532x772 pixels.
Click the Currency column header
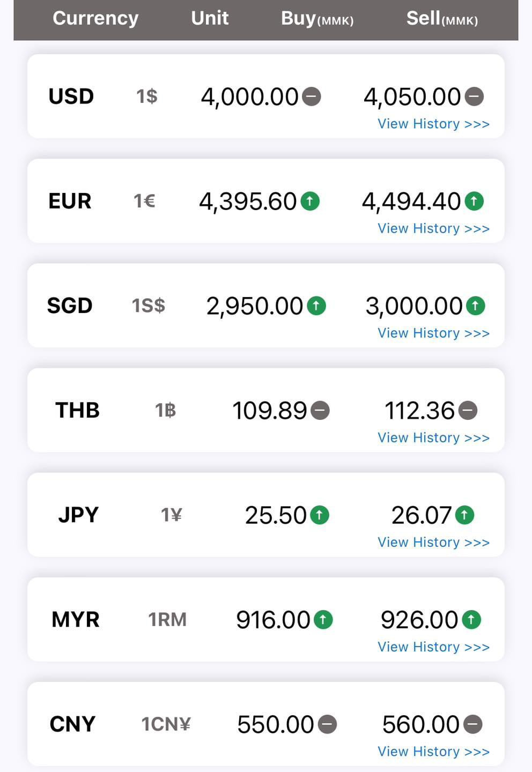(95, 18)
